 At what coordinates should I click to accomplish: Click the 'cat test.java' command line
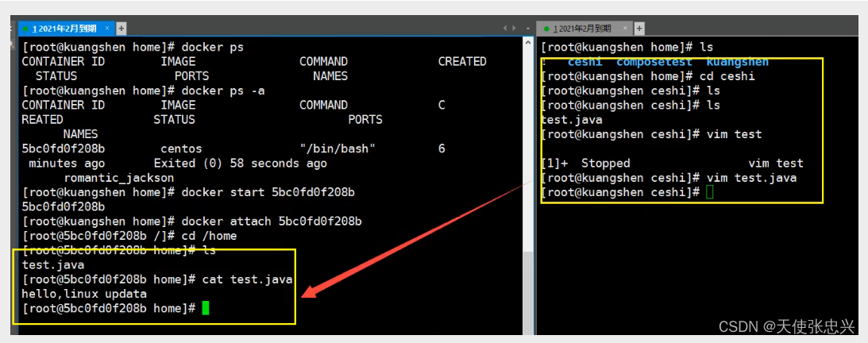[157, 280]
